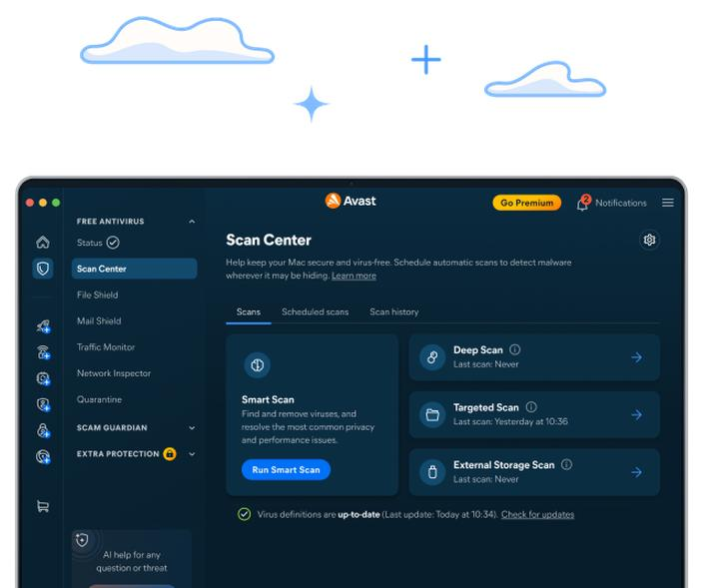Click the Targeted Scan folder icon
The image size is (703, 588).
click(x=432, y=414)
